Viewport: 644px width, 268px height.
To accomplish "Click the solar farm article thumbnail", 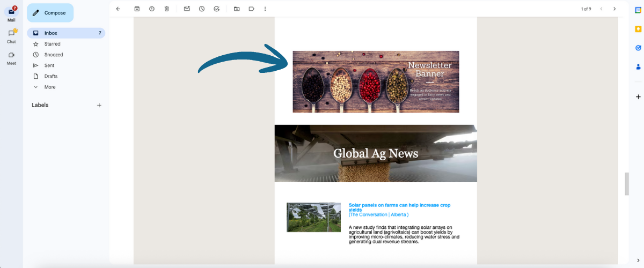I will pyautogui.click(x=313, y=217).
